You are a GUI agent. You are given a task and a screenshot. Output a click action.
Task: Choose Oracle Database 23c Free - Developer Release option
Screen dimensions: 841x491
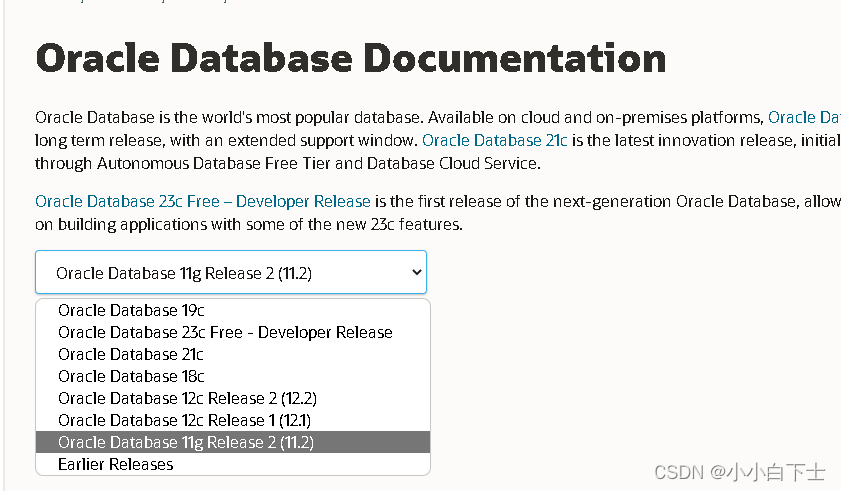pyautogui.click(x=233, y=332)
